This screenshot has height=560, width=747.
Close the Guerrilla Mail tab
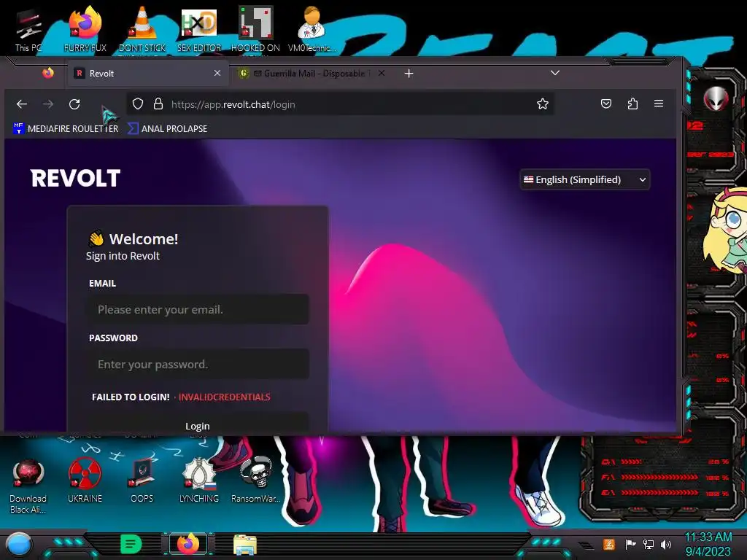382,74
